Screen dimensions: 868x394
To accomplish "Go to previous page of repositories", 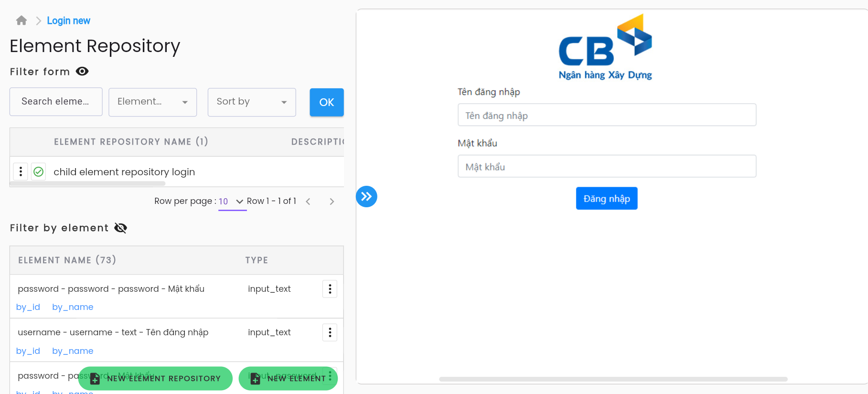I will point(308,202).
